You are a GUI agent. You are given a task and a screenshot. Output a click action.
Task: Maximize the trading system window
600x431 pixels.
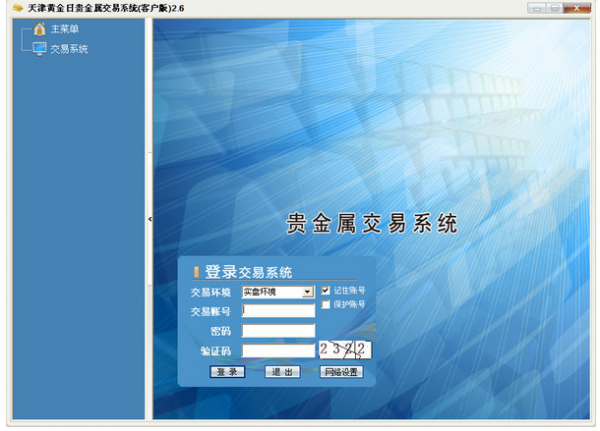coord(554,8)
